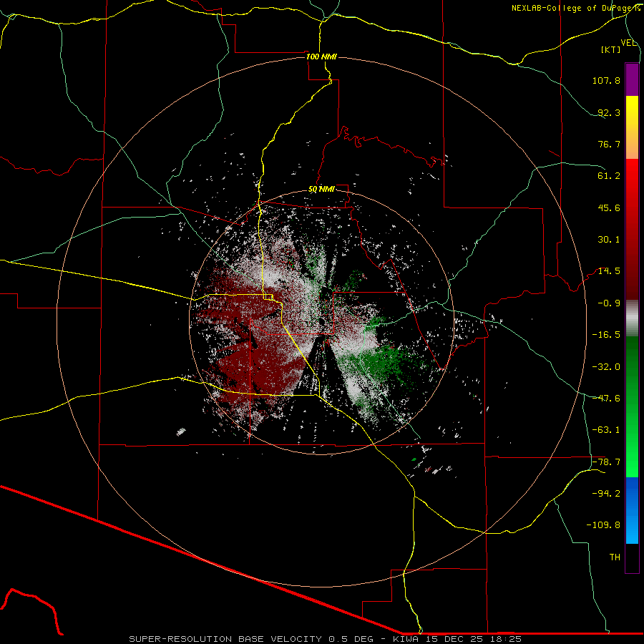The height and width of the screenshot is (644, 644).
Task: Click the -94.2 velocity scale value
Action: [x=606, y=494]
